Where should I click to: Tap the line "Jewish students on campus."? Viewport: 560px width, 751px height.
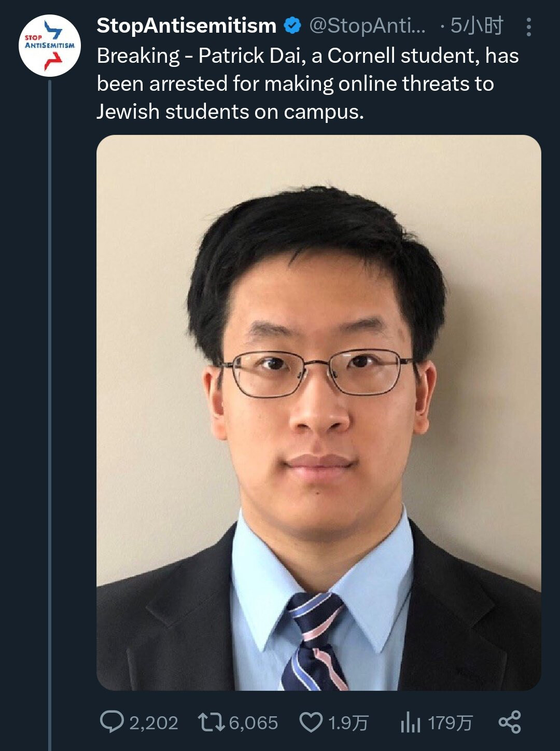(230, 112)
